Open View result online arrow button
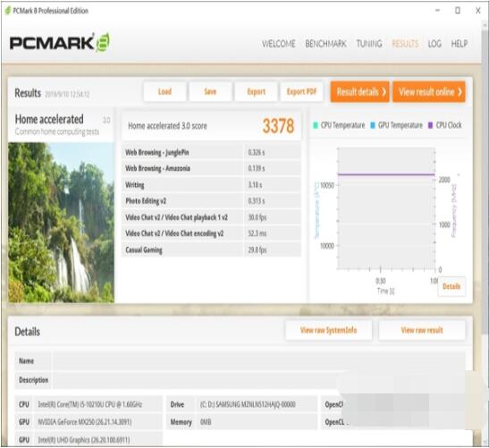Screen dimensions: 489x448 coord(429,92)
